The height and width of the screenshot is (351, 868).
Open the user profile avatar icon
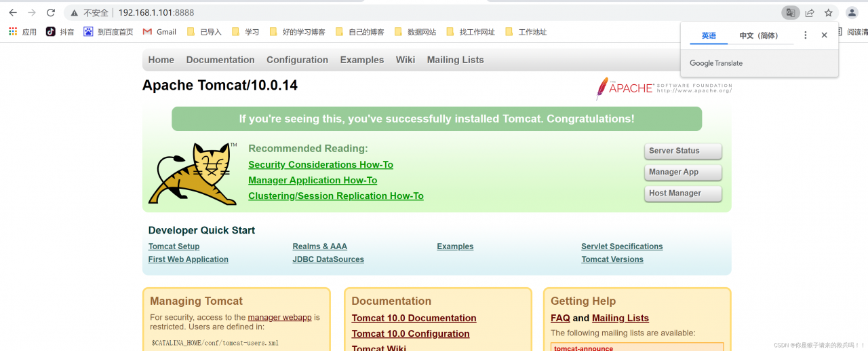tap(852, 13)
